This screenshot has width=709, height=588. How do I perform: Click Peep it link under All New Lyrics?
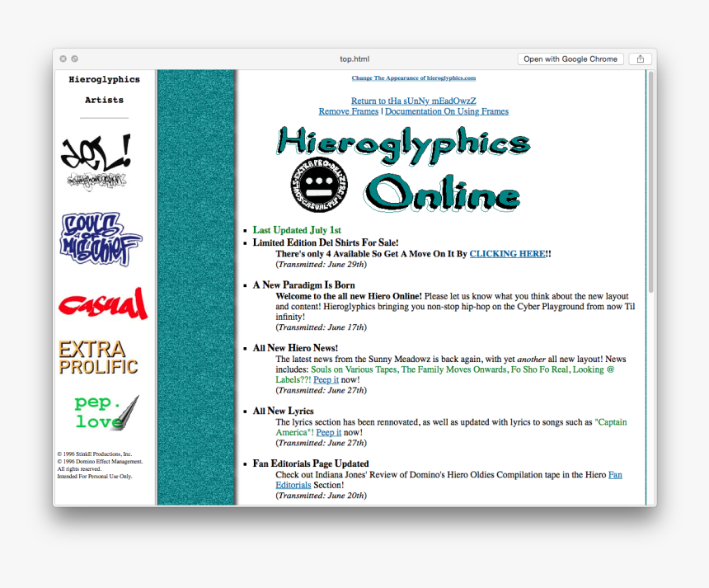pos(329,432)
